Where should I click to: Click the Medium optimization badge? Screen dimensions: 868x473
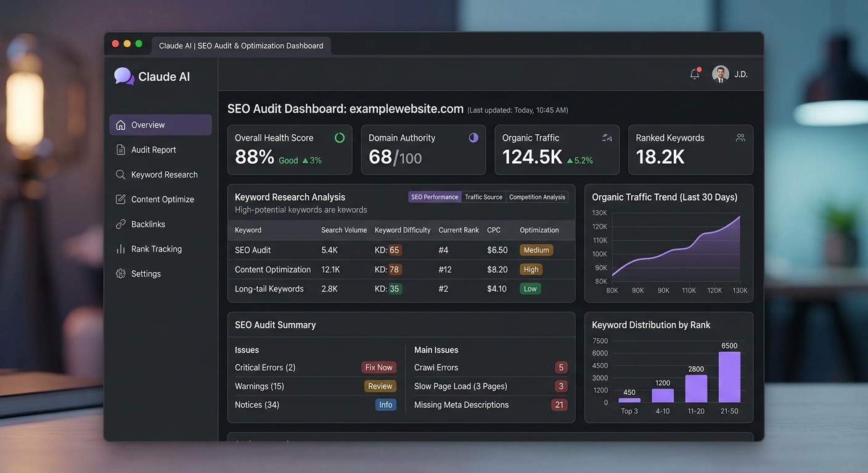pos(536,250)
